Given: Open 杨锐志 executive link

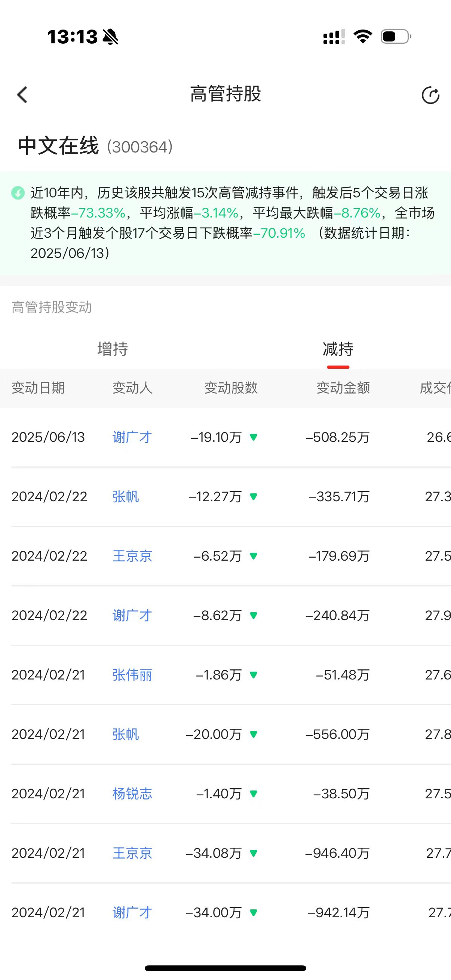Looking at the screenshot, I should coord(132,793).
